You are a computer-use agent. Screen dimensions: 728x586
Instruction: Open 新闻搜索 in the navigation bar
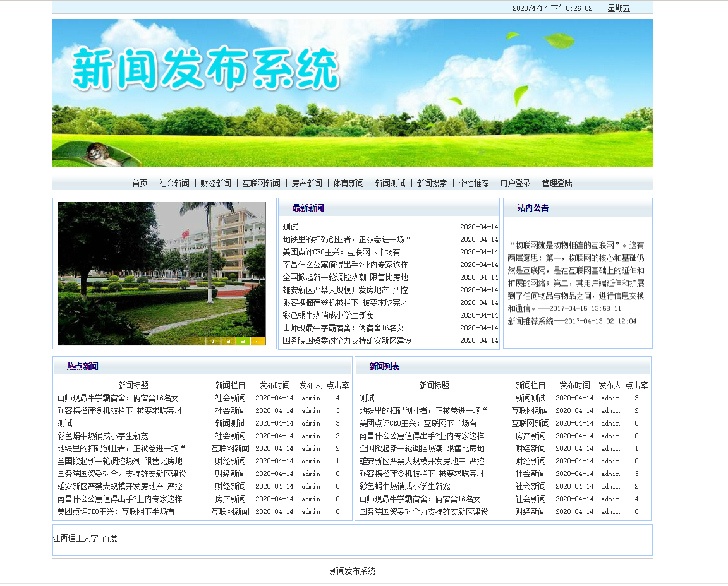pyautogui.click(x=432, y=183)
